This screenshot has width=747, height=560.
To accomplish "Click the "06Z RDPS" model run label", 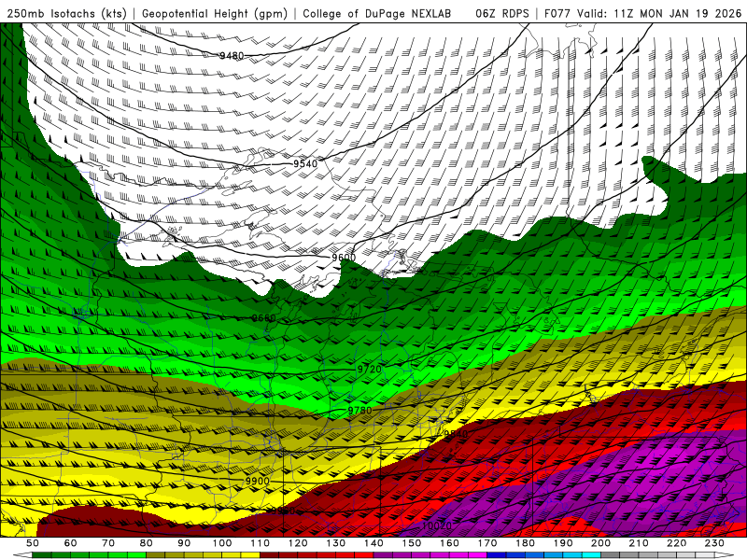I will 502,13.
